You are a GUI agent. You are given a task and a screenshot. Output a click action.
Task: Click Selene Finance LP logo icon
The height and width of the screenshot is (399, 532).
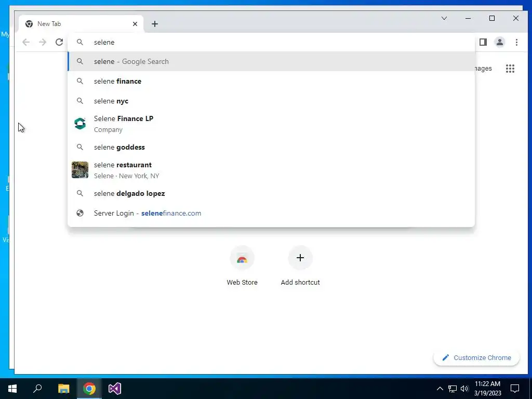click(x=80, y=124)
